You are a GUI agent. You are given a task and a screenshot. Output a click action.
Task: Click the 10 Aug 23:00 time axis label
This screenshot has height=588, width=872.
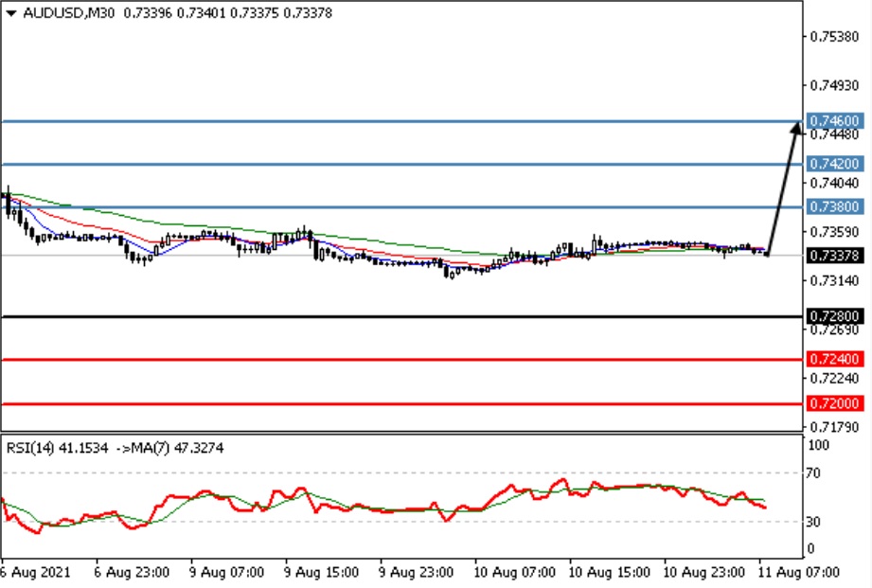coord(704,572)
